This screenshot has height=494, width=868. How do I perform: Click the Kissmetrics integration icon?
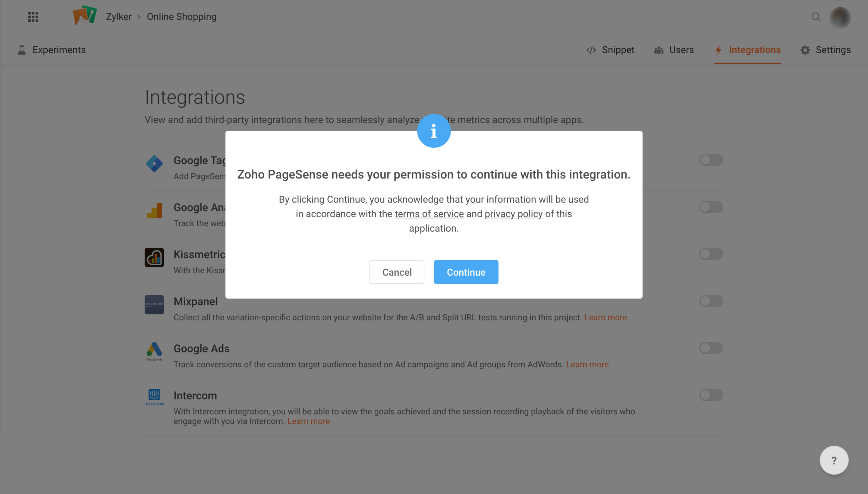click(154, 257)
